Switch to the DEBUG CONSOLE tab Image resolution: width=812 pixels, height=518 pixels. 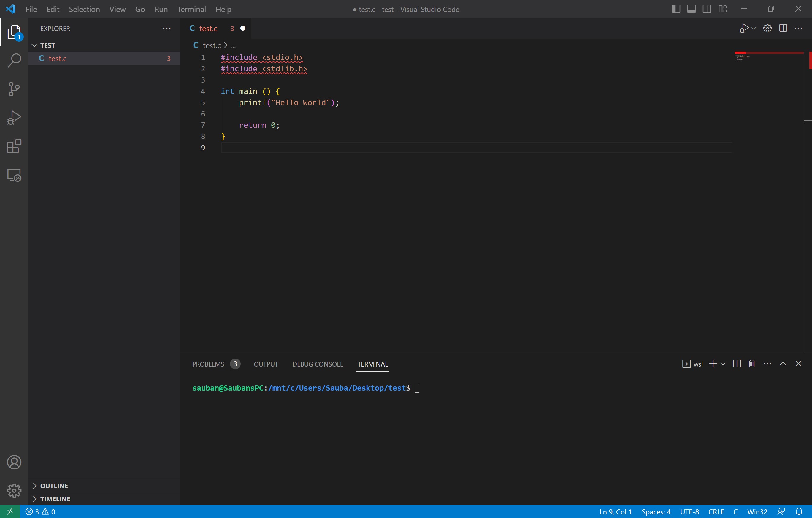tap(318, 364)
